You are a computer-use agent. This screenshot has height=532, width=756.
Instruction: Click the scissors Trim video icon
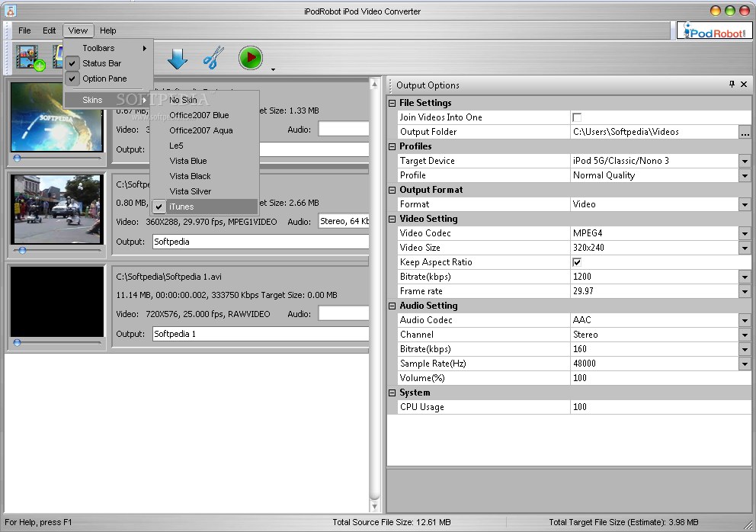(213, 58)
